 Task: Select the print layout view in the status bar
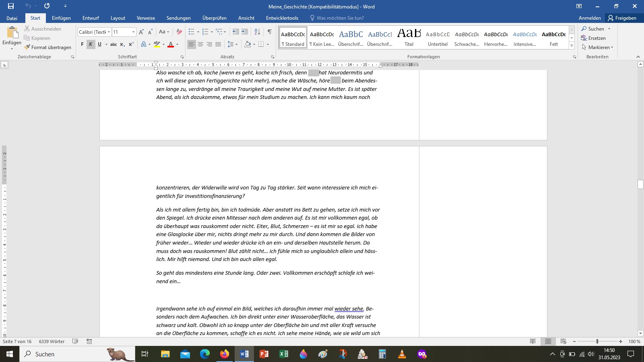click(548, 341)
